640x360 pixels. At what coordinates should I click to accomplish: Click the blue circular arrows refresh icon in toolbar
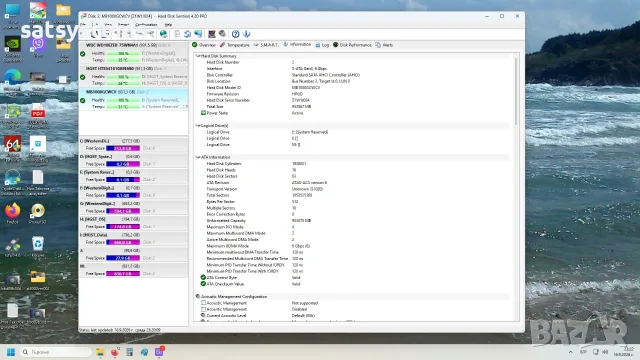(x=187, y=34)
